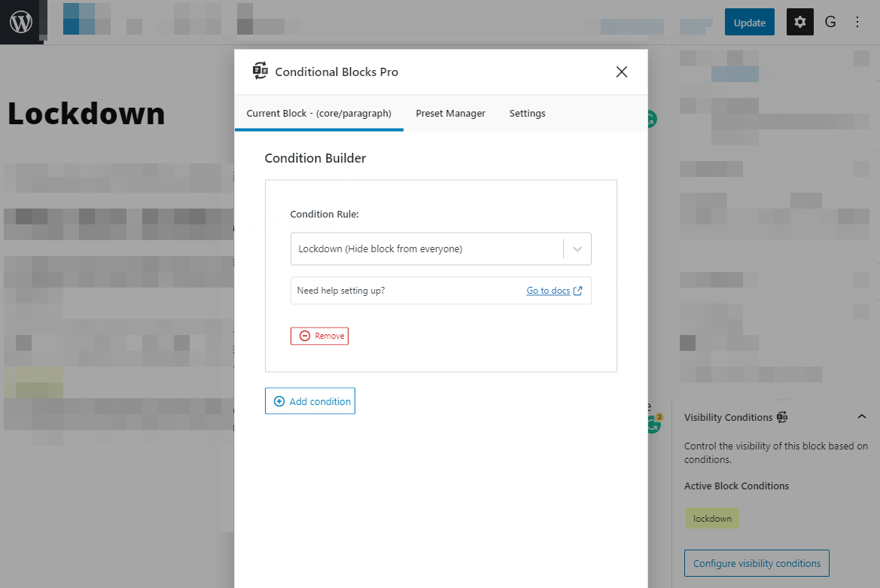Collapse the Visibility Conditions panel chevron

coord(862,416)
